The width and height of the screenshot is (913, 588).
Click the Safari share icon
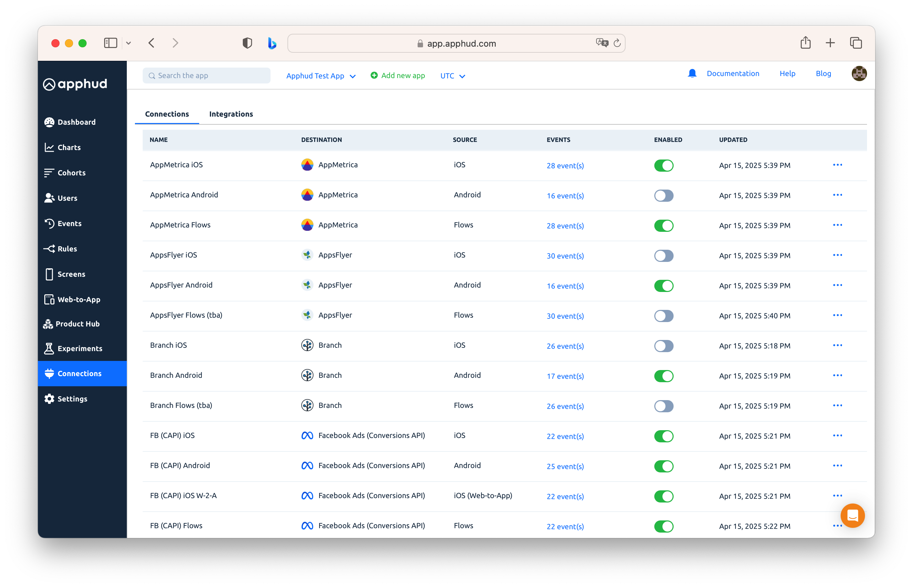point(805,43)
